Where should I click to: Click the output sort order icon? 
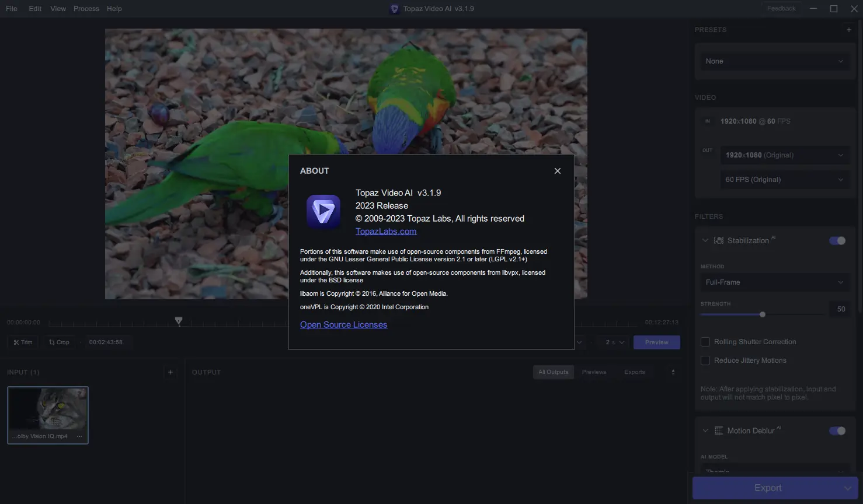pyautogui.click(x=673, y=372)
